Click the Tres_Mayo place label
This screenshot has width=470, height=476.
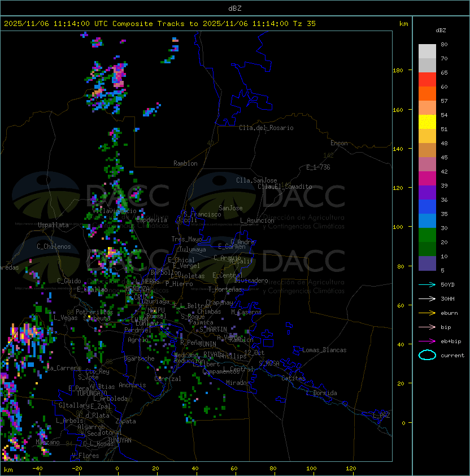pos(186,239)
